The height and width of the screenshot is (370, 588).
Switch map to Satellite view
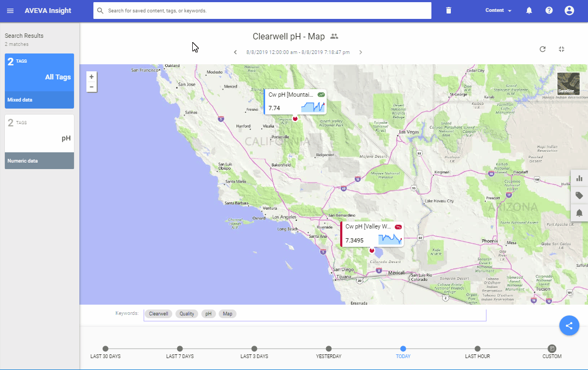point(568,84)
